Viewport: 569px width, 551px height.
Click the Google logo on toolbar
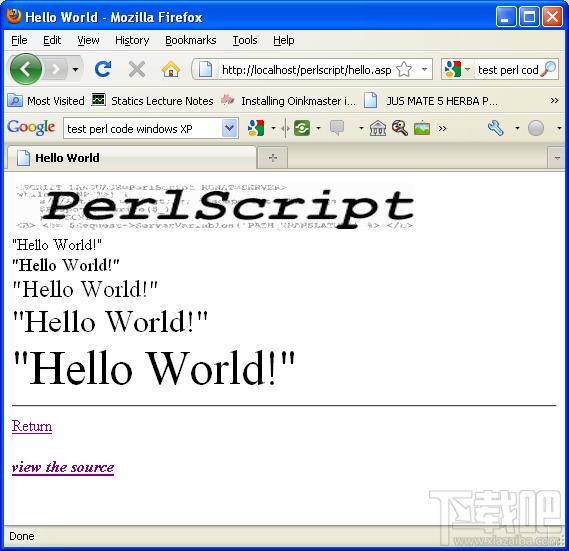(31, 127)
